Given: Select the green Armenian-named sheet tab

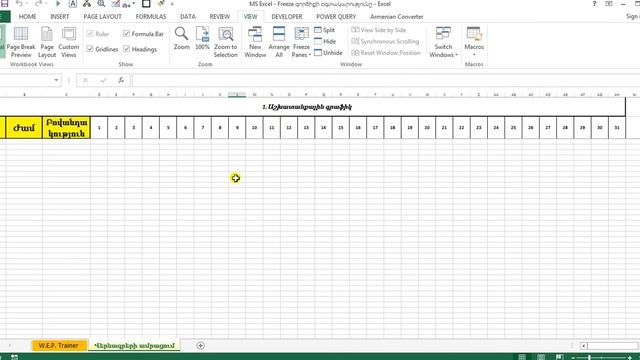Looking at the screenshot, I should pyautogui.click(x=134, y=345).
